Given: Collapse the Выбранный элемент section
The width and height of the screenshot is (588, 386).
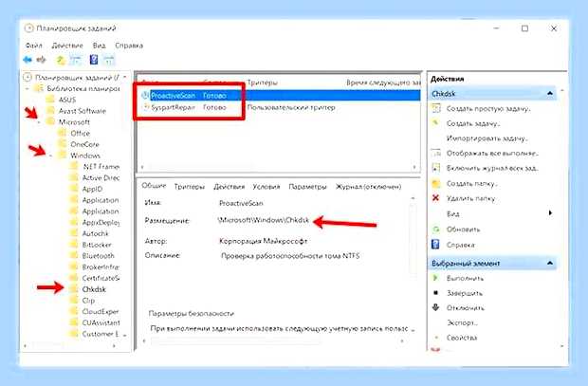Looking at the screenshot, I should click(550, 263).
